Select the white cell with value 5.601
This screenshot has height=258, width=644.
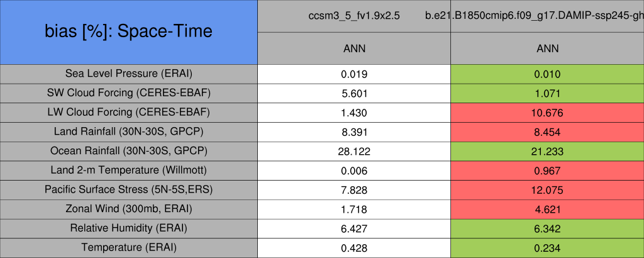click(354, 94)
